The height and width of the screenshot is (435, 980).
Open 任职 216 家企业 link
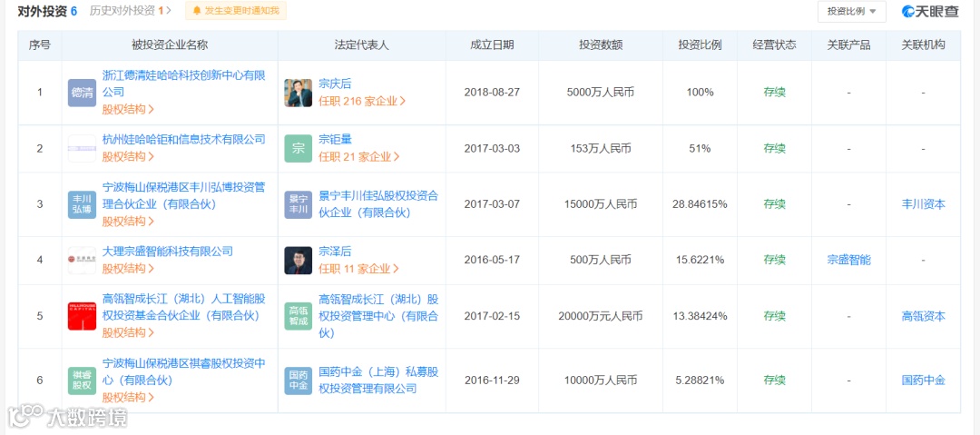click(x=362, y=101)
